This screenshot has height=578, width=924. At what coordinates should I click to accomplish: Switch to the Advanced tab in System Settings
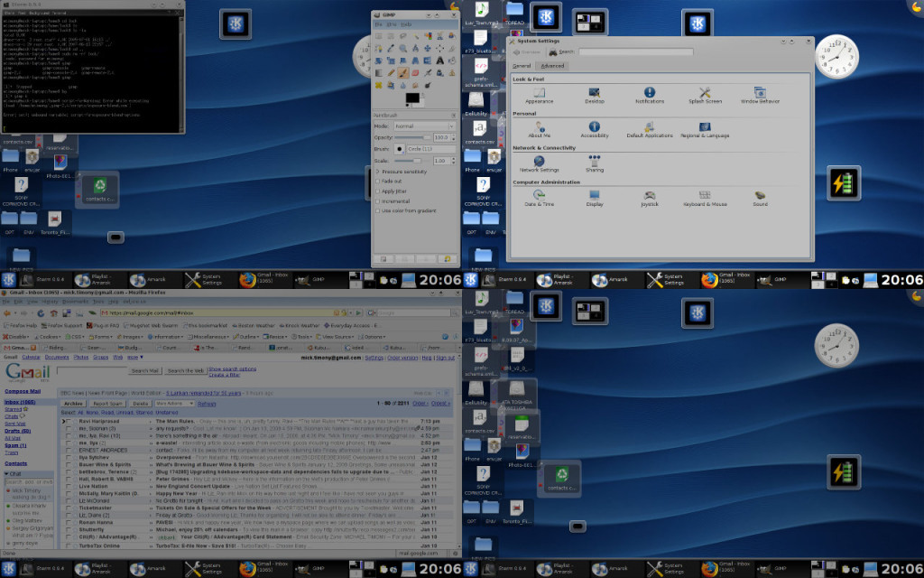553,66
